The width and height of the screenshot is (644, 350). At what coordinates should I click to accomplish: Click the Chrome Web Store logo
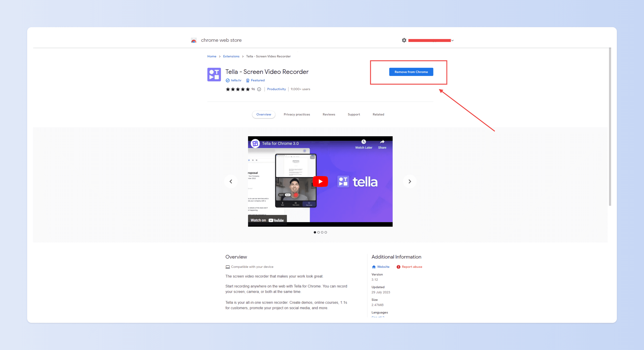[194, 40]
